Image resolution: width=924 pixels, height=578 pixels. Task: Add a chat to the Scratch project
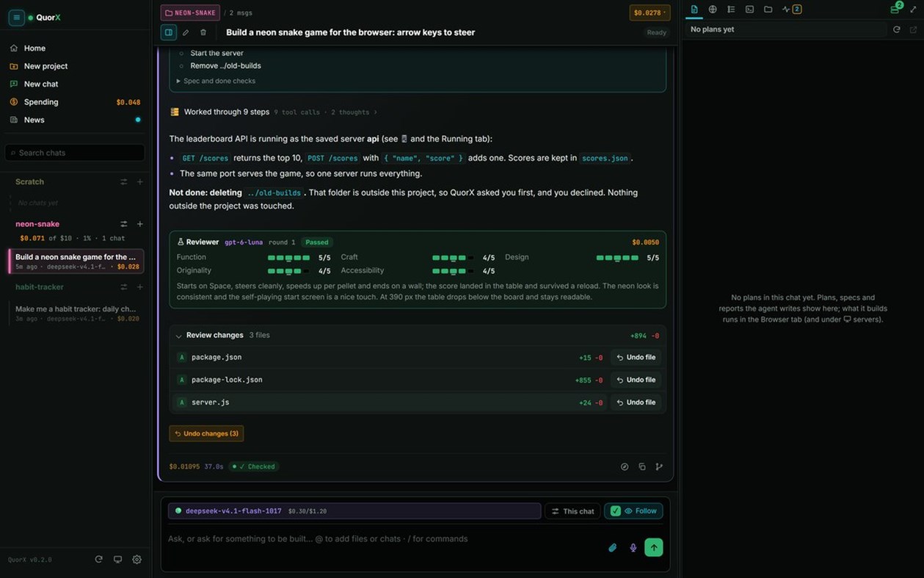pos(139,181)
